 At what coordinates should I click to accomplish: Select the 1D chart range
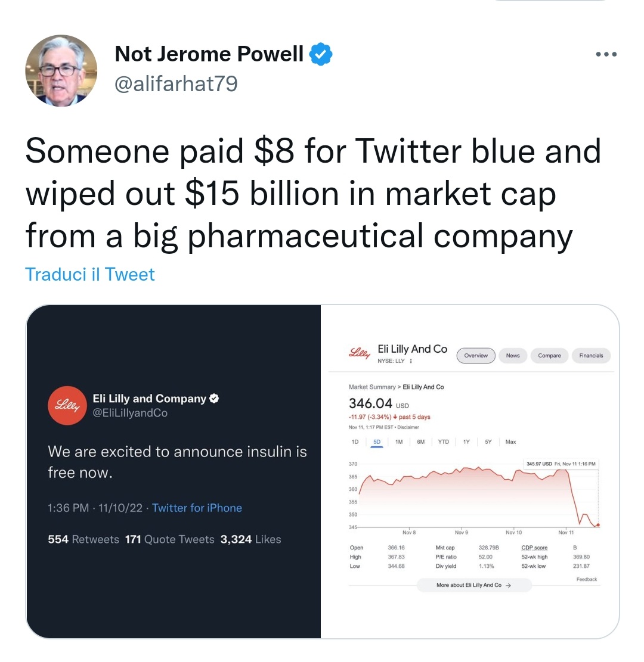[355, 442]
